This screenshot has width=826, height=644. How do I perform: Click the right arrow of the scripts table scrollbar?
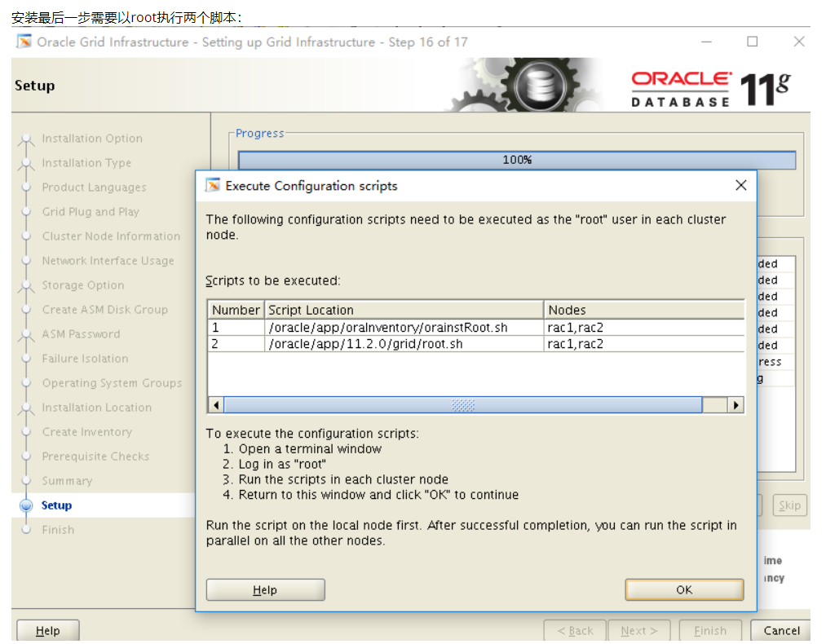[x=736, y=405]
